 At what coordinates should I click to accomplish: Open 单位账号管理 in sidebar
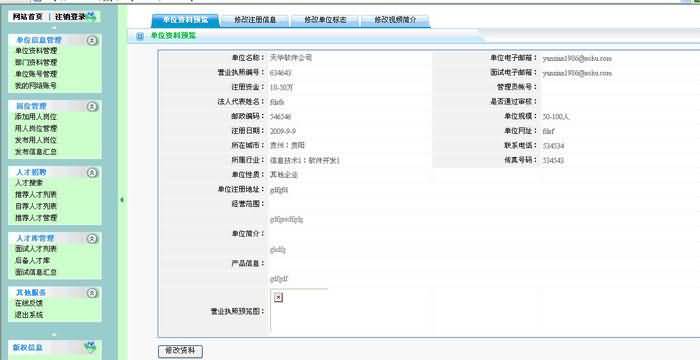(x=36, y=74)
